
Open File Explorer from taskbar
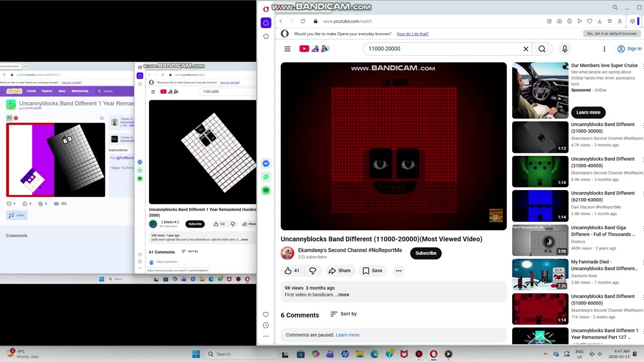(x=360, y=354)
